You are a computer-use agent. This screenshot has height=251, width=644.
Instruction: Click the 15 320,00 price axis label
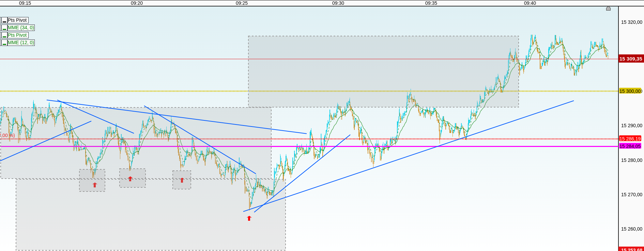click(x=632, y=22)
